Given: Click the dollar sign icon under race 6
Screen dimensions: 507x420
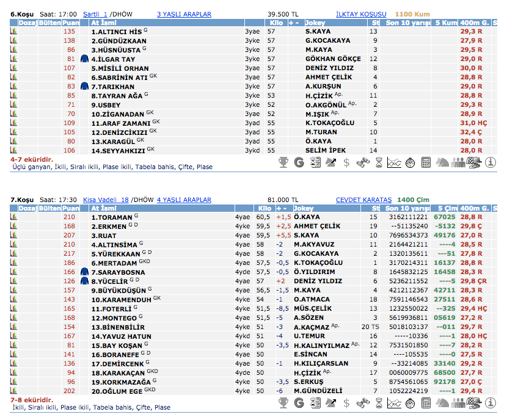Looking at the screenshot, I should click(x=346, y=162).
